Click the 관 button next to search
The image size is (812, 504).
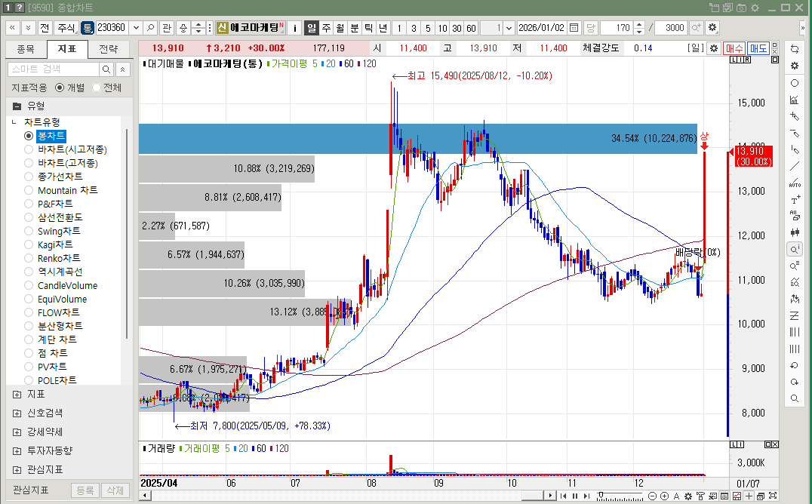tap(166, 28)
